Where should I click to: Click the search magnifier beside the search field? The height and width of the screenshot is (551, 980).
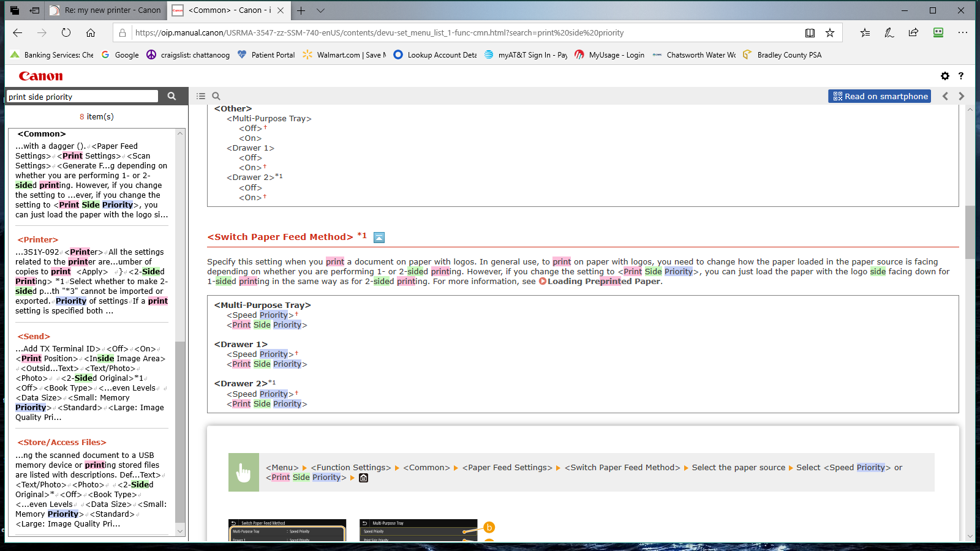coord(172,96)
